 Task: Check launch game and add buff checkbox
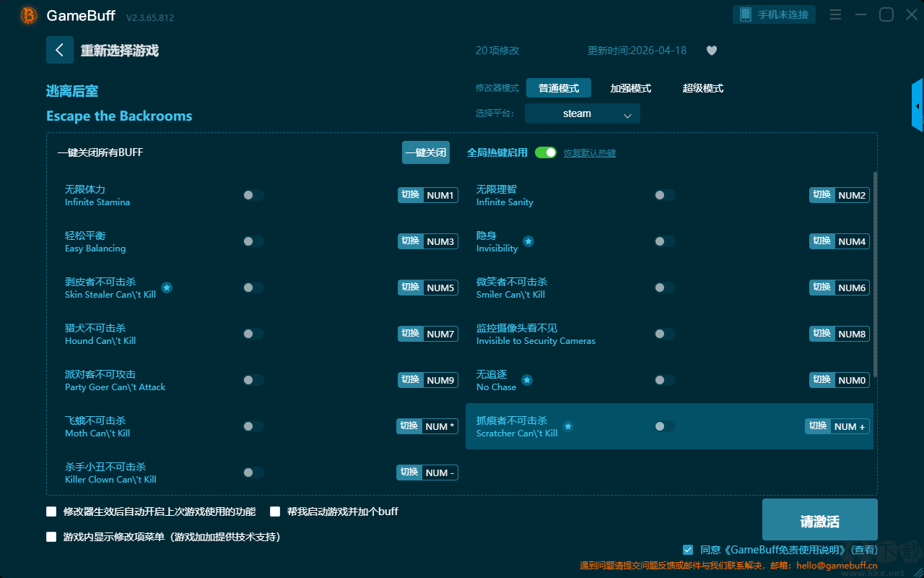tap(275, 512)
